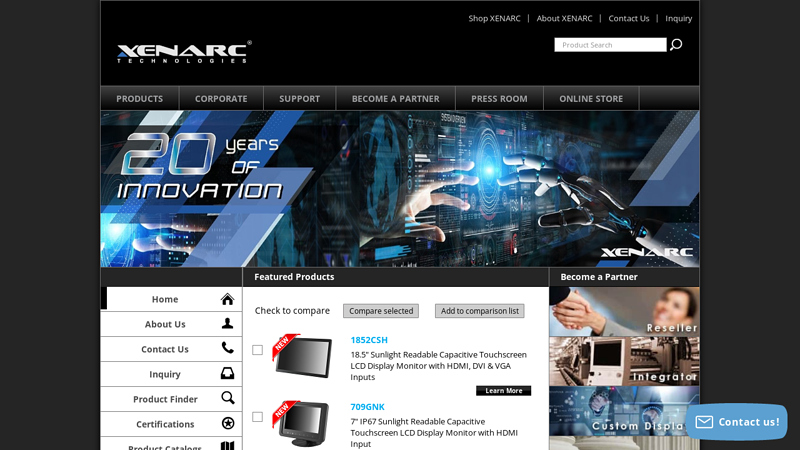Click the Product Catalogs book icon
800x450 pixels.
(228, 445)
